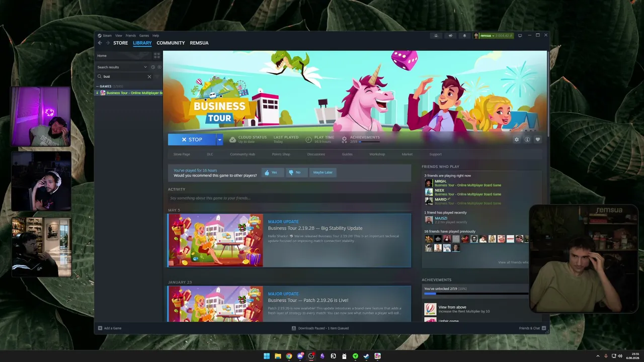Open Big Stability Update news thumbnail
Viewport: 644px width, 362px height.
click(215, 240)
